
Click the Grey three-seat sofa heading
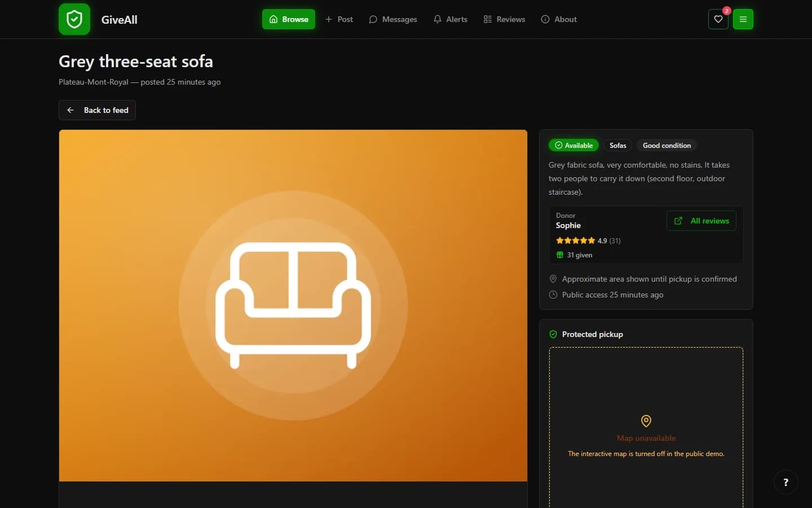pos(136,62)
